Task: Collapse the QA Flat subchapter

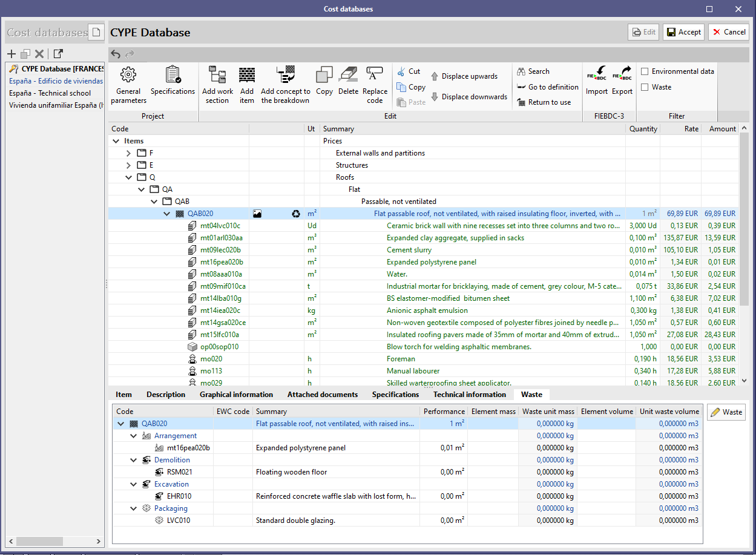Action: click(141, 189)
